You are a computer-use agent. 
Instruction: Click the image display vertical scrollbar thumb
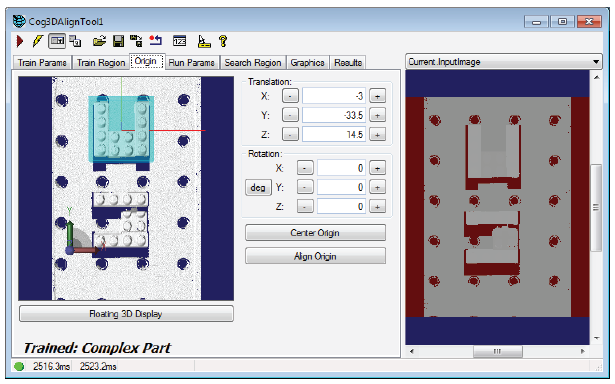(596, 207)
